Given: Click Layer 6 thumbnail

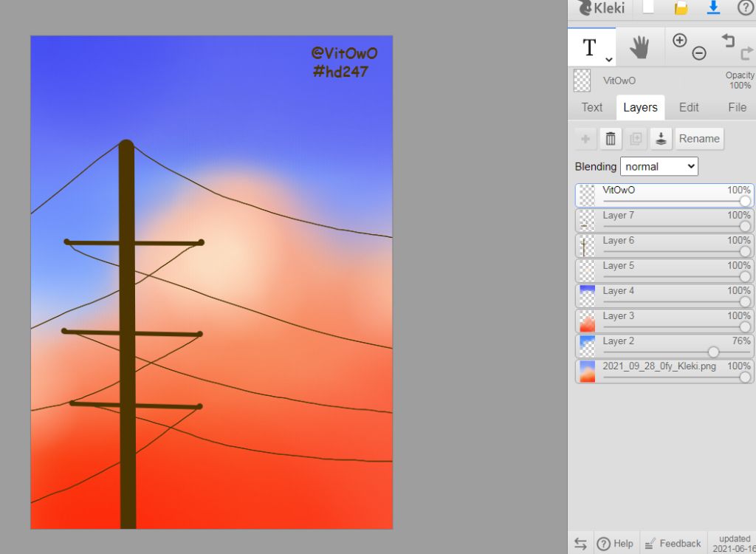Looking at the screenshot, I should (587, 246).
